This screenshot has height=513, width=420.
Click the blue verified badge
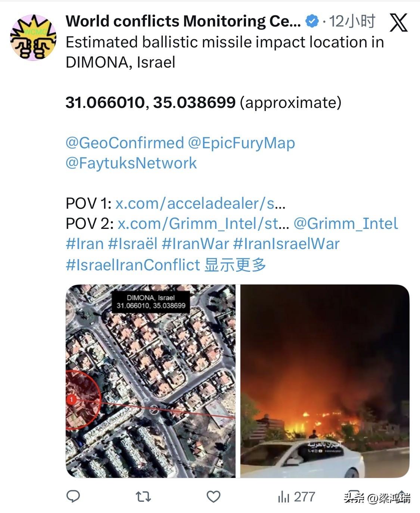point(312,21)
